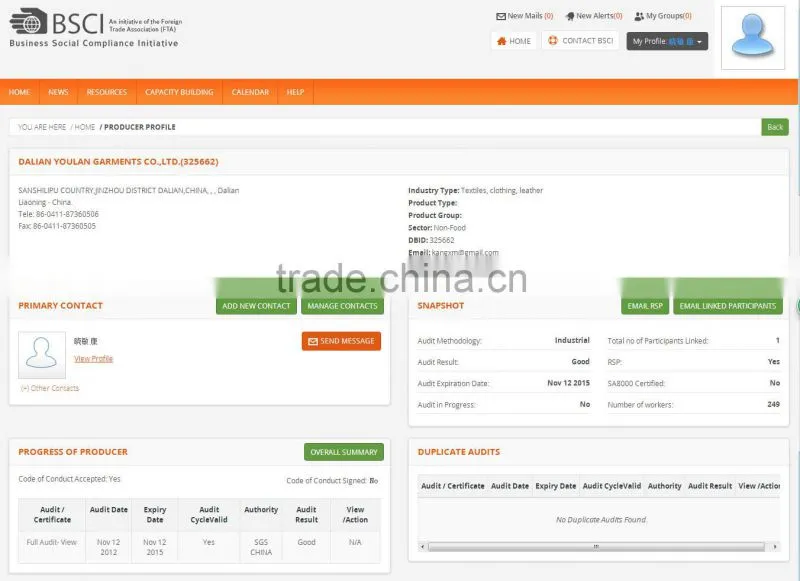Open the CAPACITY BUILDING menu
The height and width of the screenshot is (581, 800).
click(x=179, y=92)
